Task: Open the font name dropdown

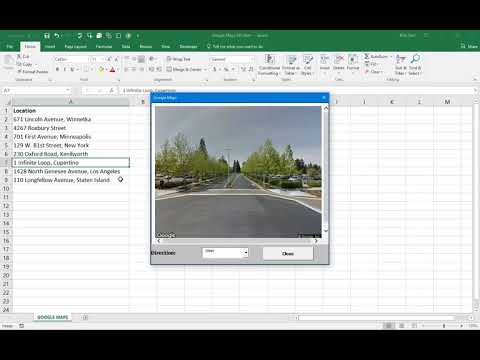Action: point(89,59)
